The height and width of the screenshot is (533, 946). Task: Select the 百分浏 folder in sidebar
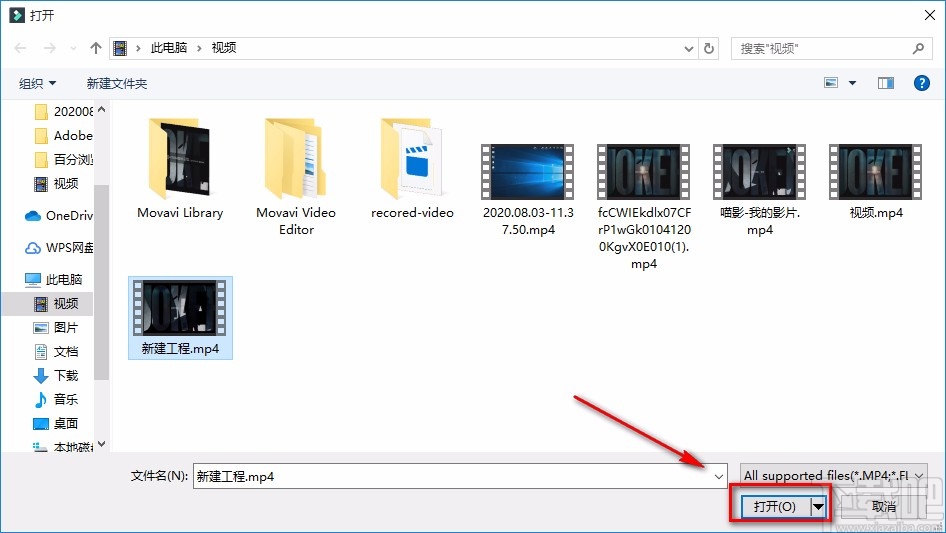(x=64, y=159)
